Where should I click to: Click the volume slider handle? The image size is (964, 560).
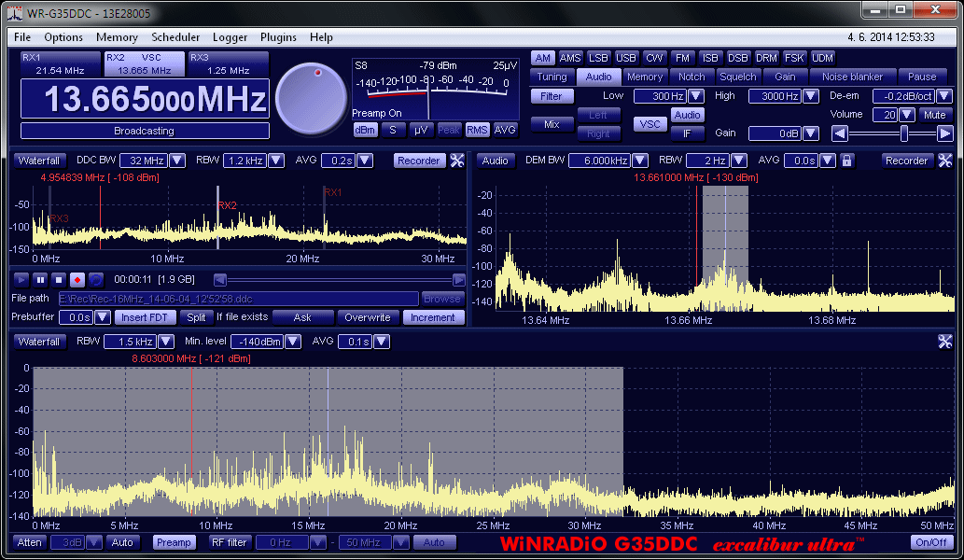coord(903,133)
